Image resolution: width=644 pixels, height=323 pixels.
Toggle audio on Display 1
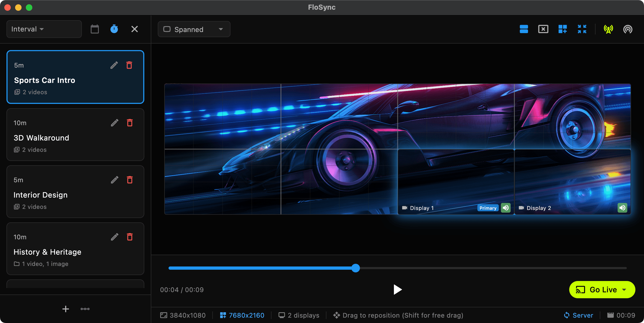click(x=506, y=208)
